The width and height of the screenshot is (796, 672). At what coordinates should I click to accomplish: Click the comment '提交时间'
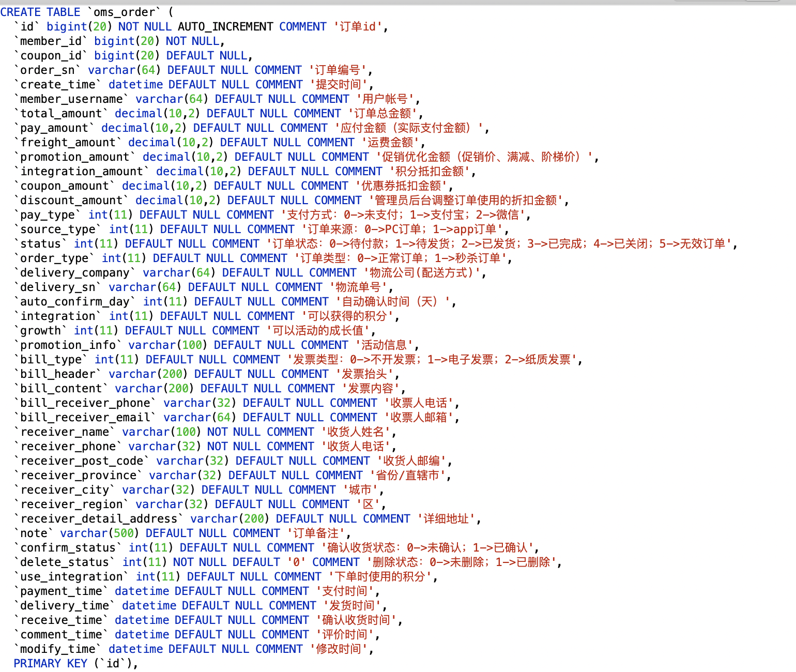(x=339, y=84)
